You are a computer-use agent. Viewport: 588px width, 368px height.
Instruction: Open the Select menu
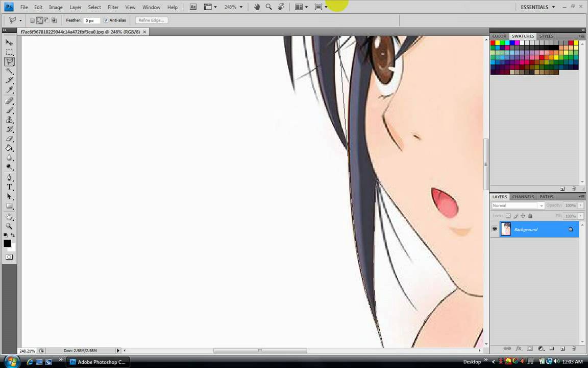[94, 7]
